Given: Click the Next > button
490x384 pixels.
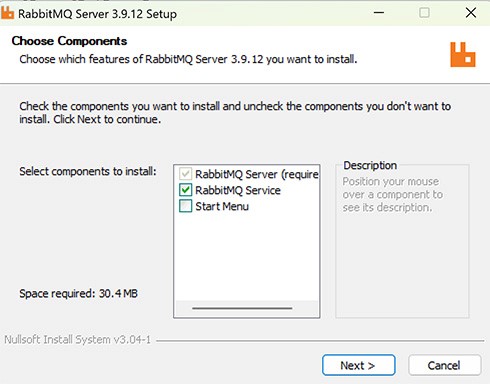Looking at the screenshot, I should [x=359, y=365].
